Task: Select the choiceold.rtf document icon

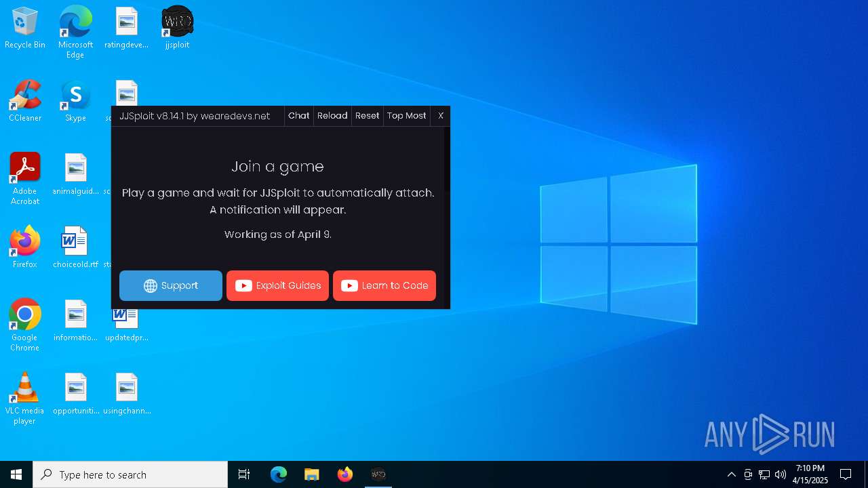Action: [x=75, y=248]
